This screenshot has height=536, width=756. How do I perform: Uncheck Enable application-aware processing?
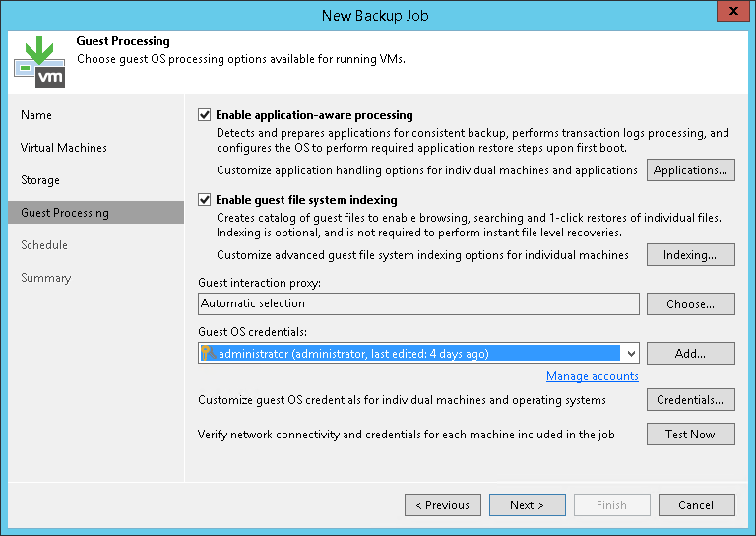(x=205, y=115)
